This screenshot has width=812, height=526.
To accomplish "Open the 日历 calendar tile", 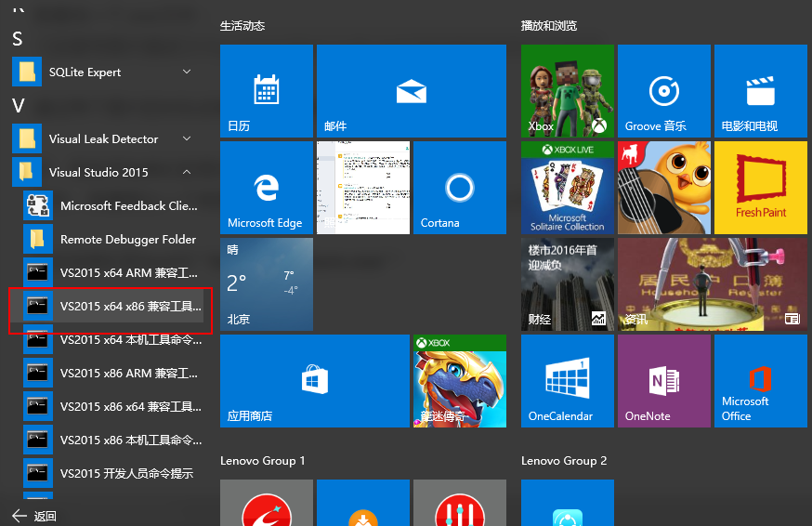I will click(267, 91).
